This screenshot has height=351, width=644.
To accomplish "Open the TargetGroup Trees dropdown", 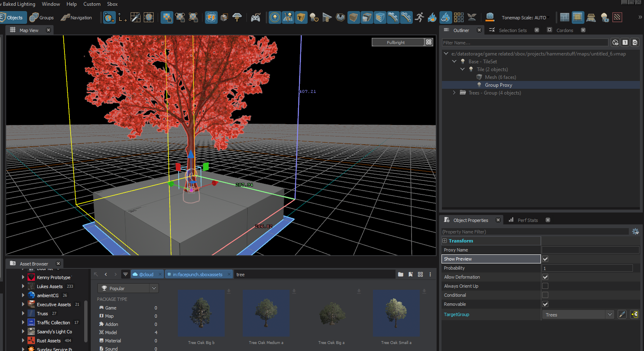I will click(x=578, y=315).
